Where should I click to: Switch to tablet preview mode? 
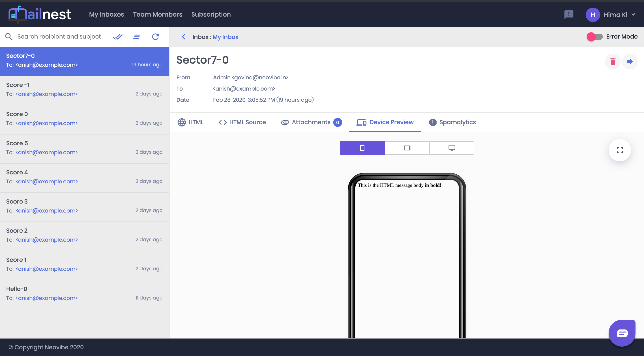click(407, 148)
